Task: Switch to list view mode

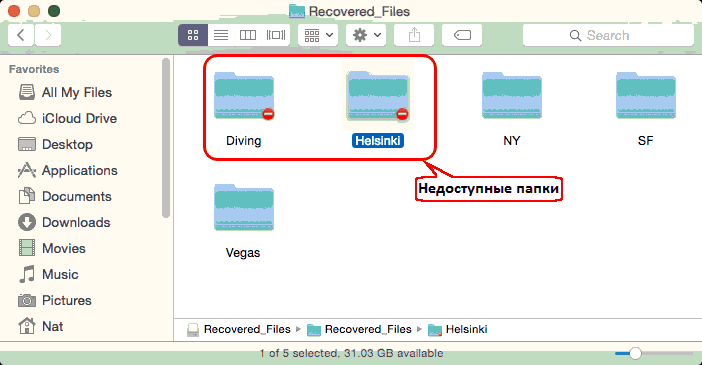Action: [x=221, y=35]
